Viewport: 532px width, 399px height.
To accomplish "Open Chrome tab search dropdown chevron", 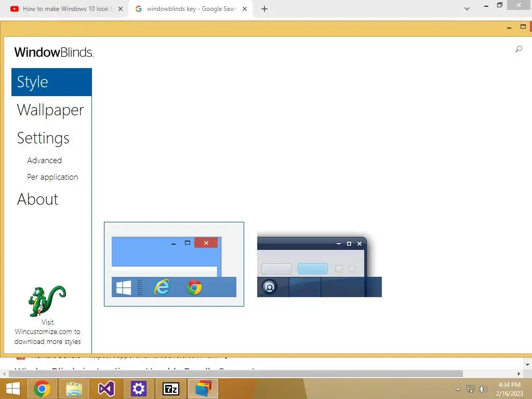I will pyautogui.click(x=467, y=9).
